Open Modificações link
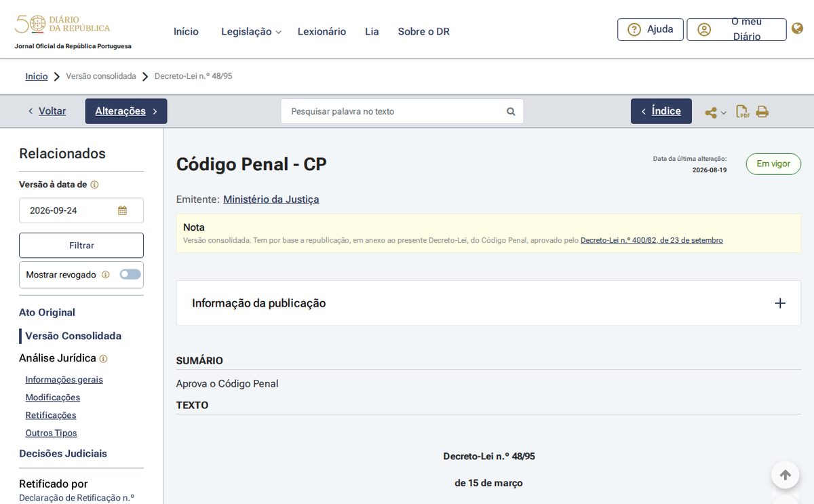This screenshot has height=504, width=814. (x=52, y=398)
